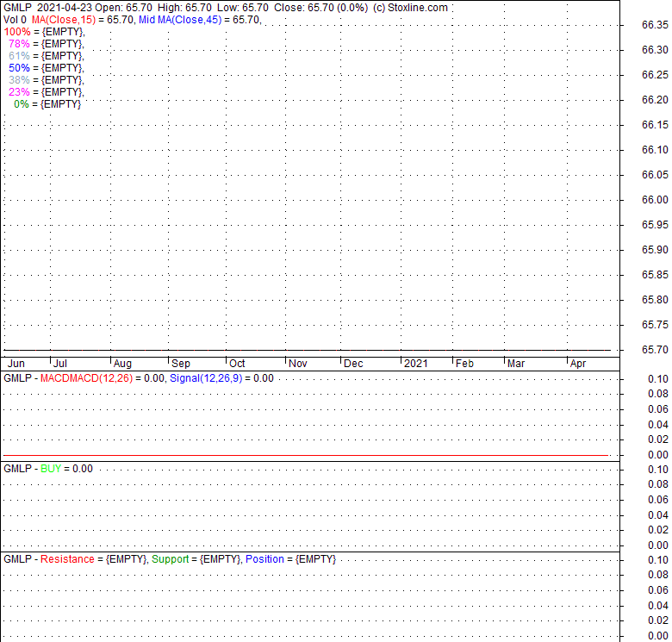Click the Apr month label on time axis

(578, 364)
